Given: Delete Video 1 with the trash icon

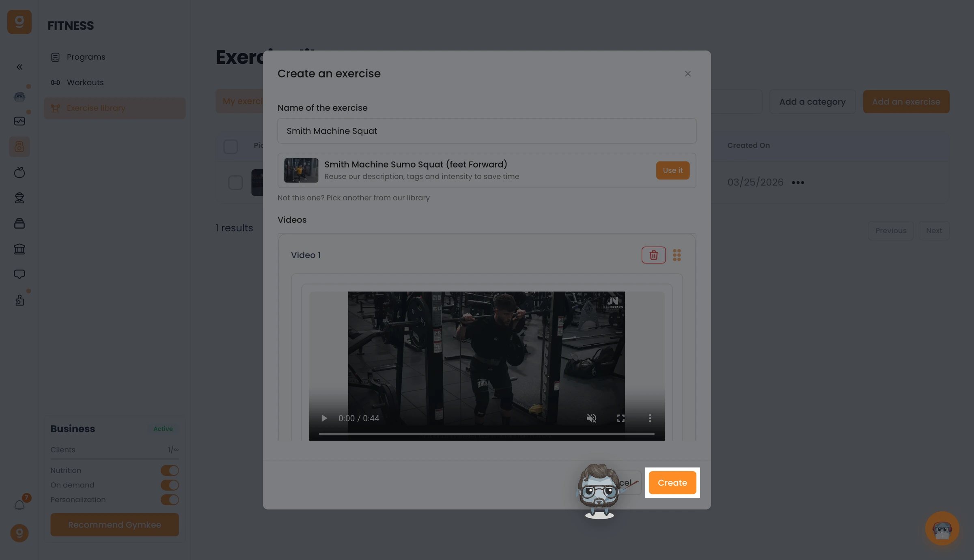Looking at the screenshot, I should tap(653, 255).
